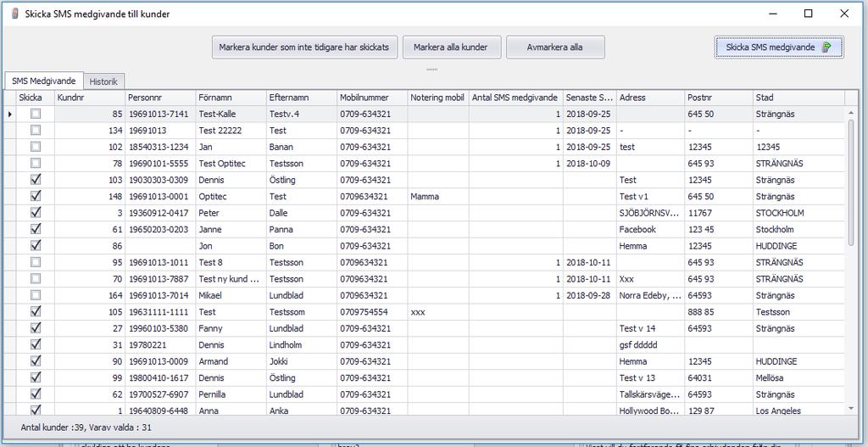Screen dimensions: 868x447
Task: Click the Adress column header
Action: click(650, 98)
